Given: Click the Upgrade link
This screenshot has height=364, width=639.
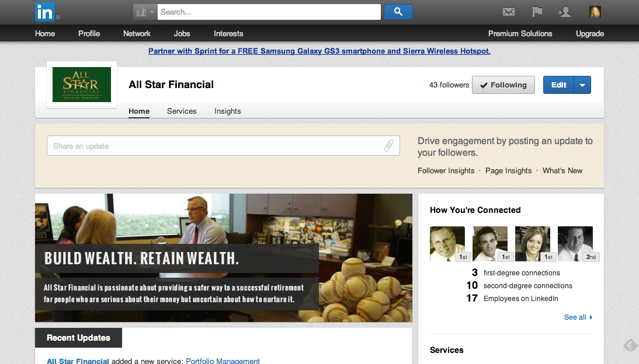Looking at the screenshot, I should (590, 33).
